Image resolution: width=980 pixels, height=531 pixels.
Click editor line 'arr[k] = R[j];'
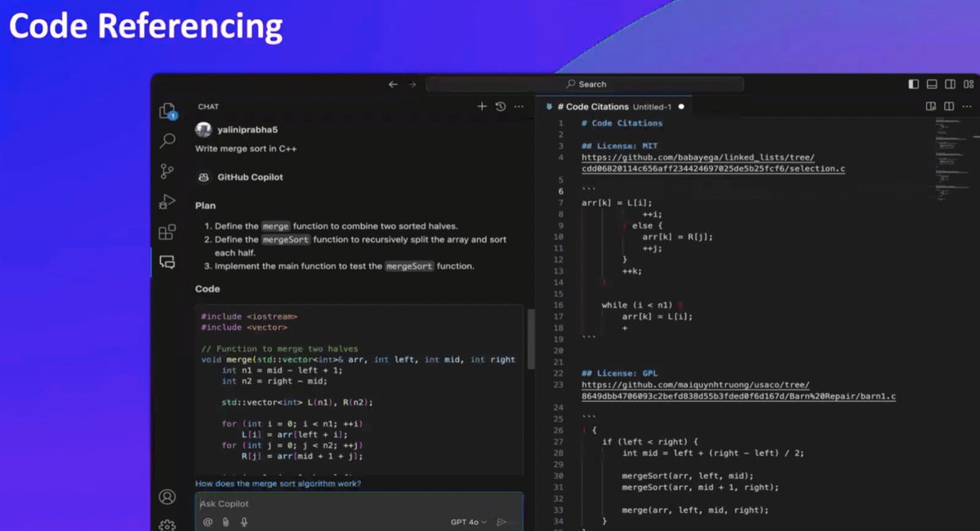pyautogui.click(x=678, y=237)
